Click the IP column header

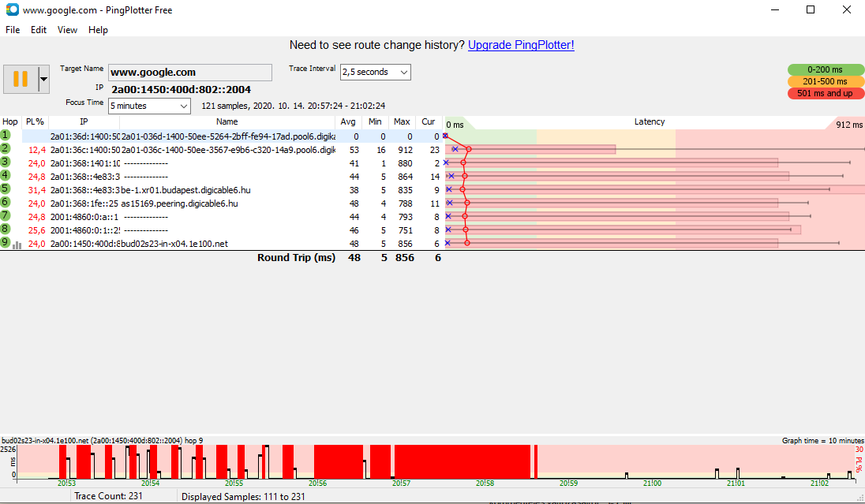pos(84,122)
